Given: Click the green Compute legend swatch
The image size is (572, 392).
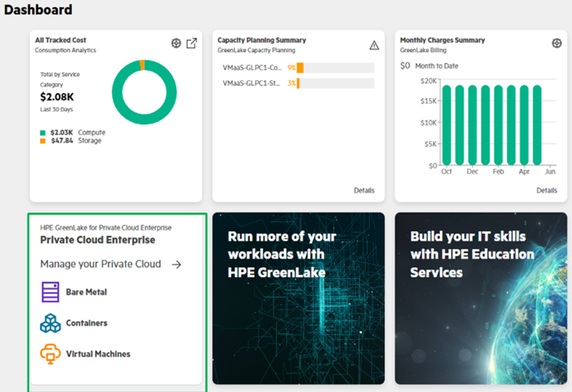Looking at the screenshot, I should pyautogui.click(x=43, y=132).
